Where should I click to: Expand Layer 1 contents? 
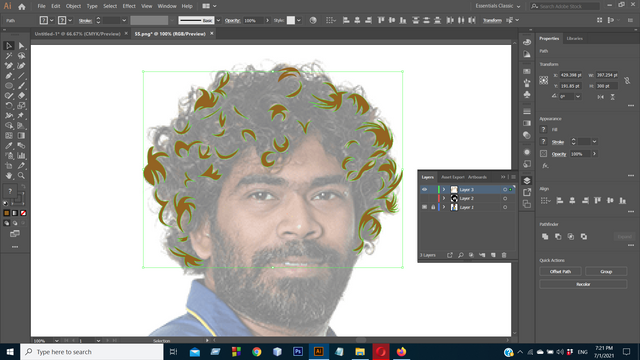(x=444, y=207)
